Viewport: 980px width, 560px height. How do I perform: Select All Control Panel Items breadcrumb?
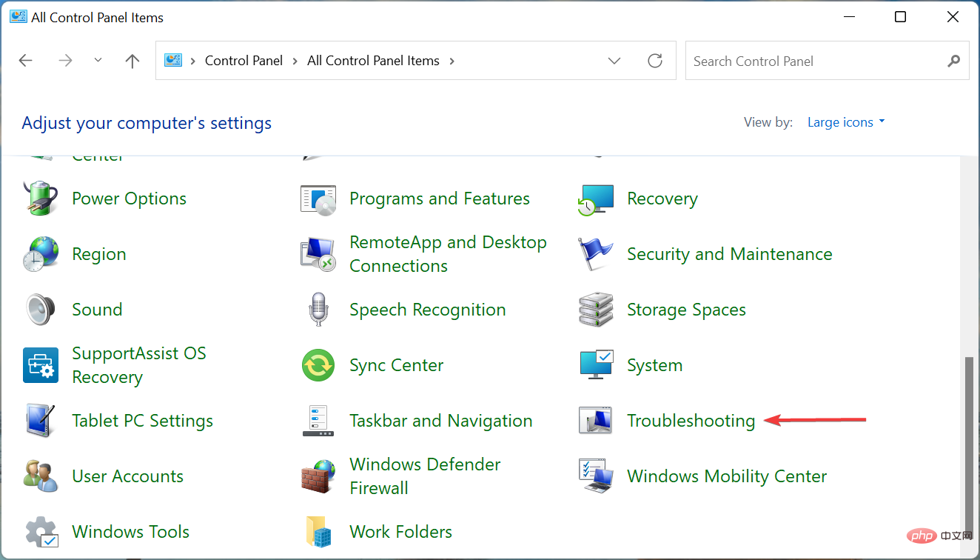click(373, 61)
